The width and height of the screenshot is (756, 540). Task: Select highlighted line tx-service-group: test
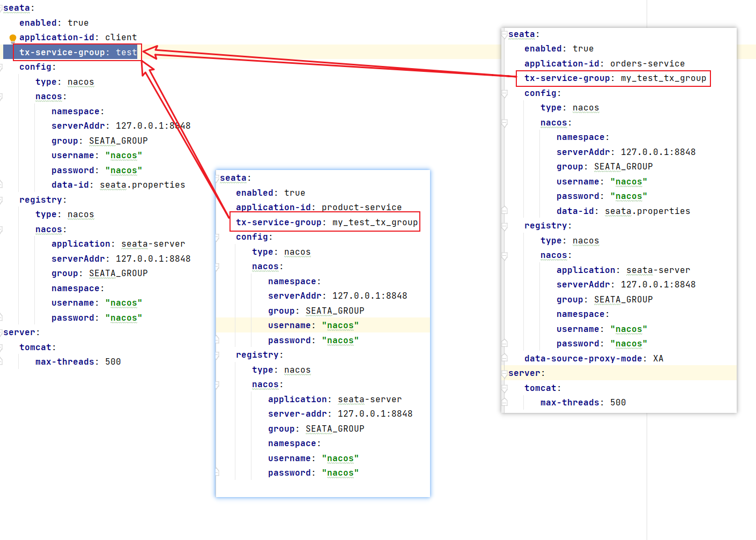pos(78,53)
